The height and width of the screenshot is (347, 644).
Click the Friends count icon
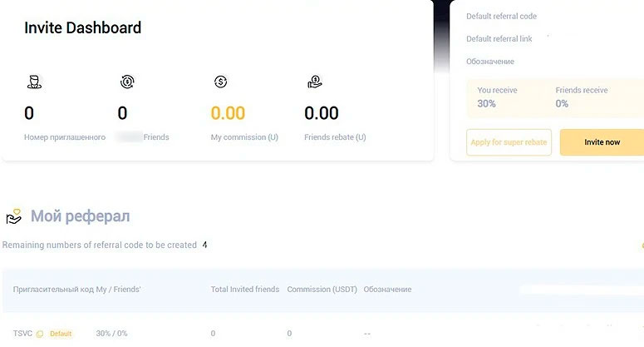point(126,82)
